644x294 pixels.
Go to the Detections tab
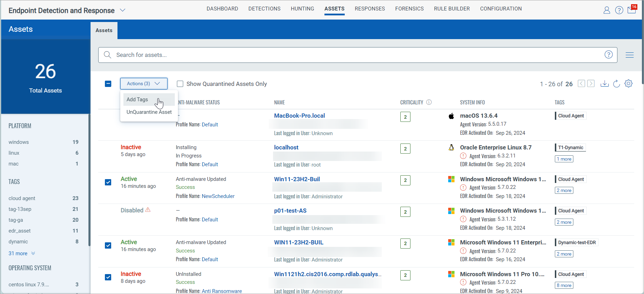[x=264, y=9]
